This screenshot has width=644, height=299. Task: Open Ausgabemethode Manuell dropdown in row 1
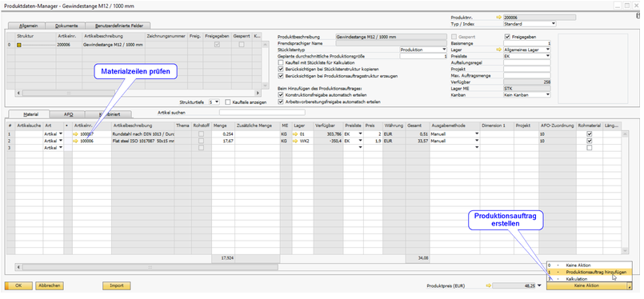click(477, 134)
